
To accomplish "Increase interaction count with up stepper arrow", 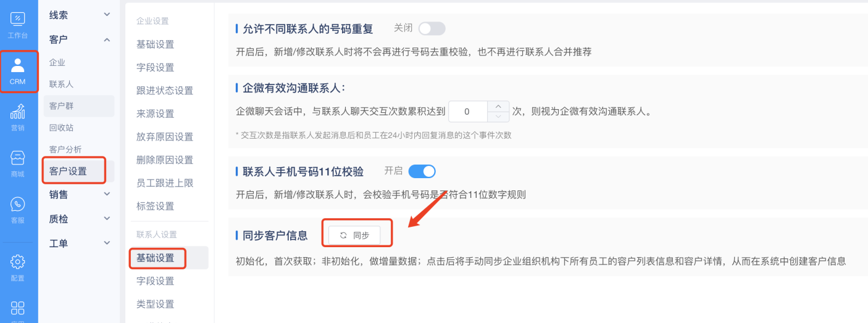I will (x=498, y=106).
